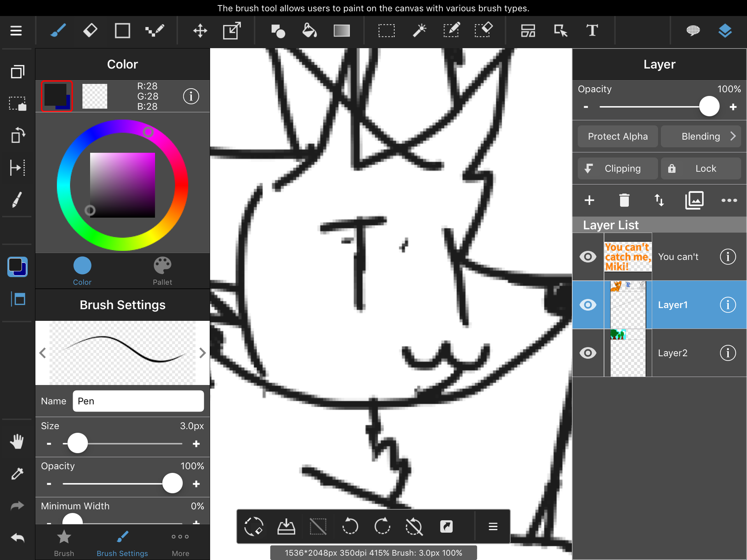Image resolution: width=747 pixels, height=560 pixels.
Task: Select the Eyedropper tool
Action: [17, 473]
